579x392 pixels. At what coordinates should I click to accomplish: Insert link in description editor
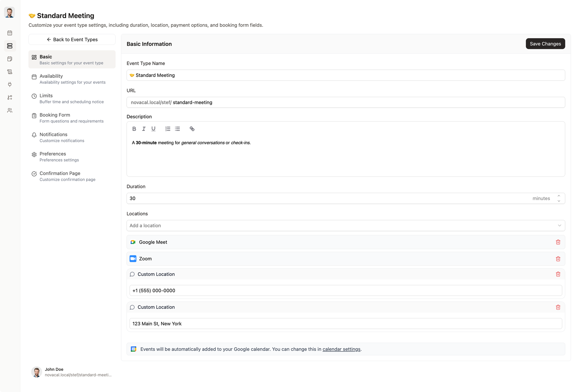coord(192,129)
